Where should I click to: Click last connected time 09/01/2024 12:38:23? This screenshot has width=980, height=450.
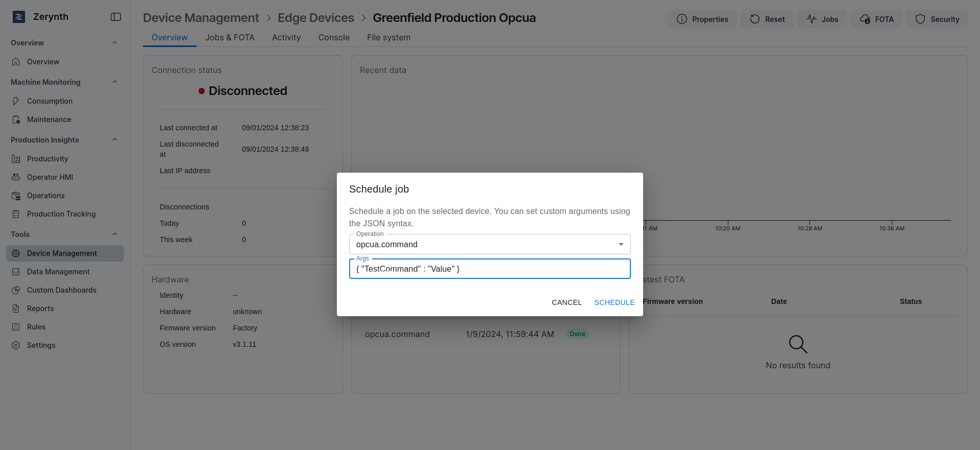coord(275,128)
